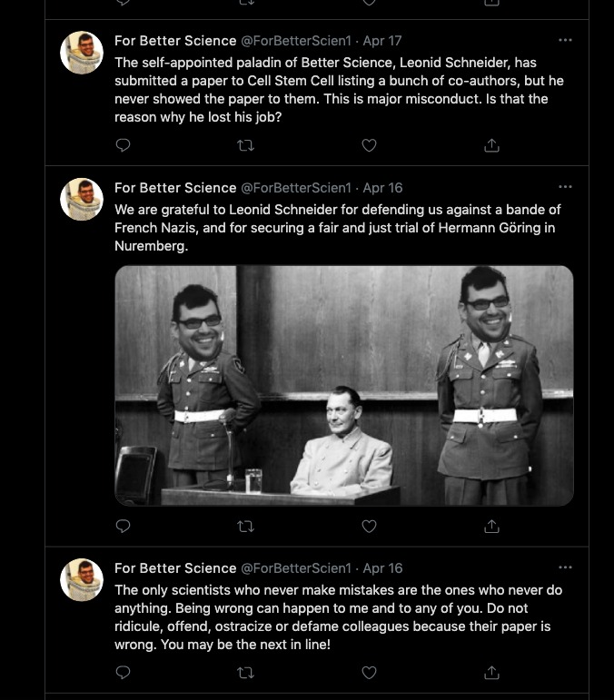Share the 'only scientists who never make mistakes' tweet
This screenshot has width=614, height=700.
tap(491, 673)
